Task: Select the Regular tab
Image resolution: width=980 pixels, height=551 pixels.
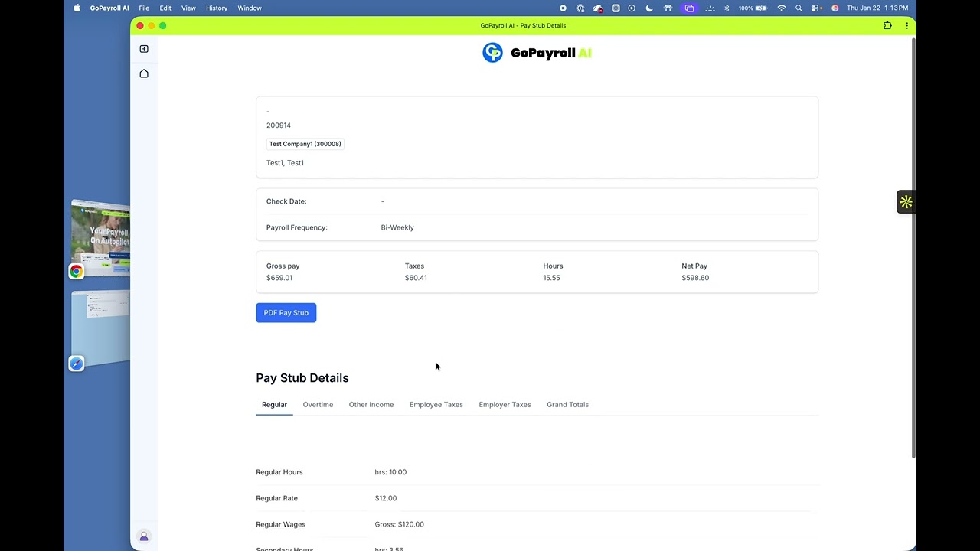Action: coord(274,404)
